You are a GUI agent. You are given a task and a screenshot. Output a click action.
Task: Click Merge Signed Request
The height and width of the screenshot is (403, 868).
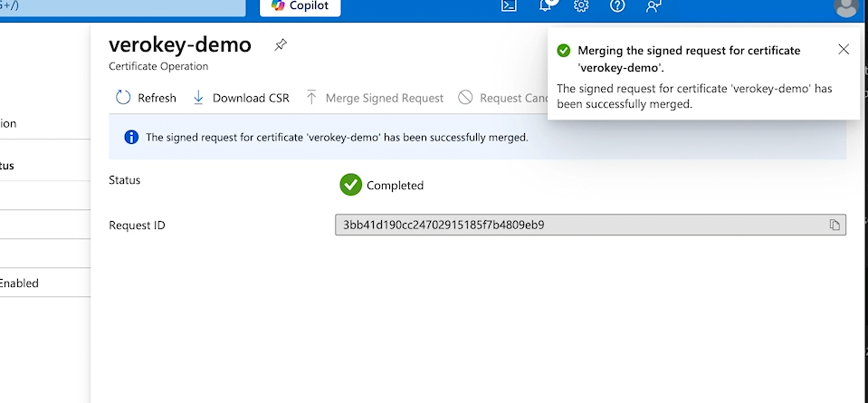(375, 98)
